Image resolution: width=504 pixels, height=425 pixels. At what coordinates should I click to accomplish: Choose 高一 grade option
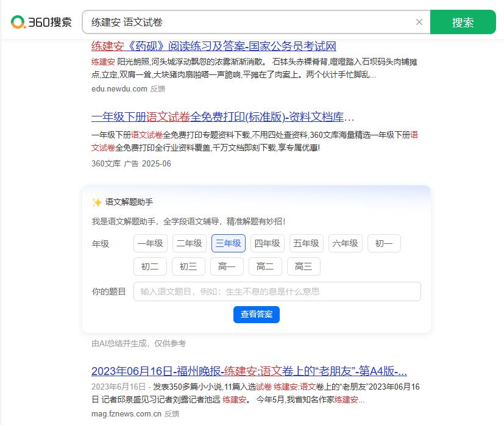(x=227, y=266)
